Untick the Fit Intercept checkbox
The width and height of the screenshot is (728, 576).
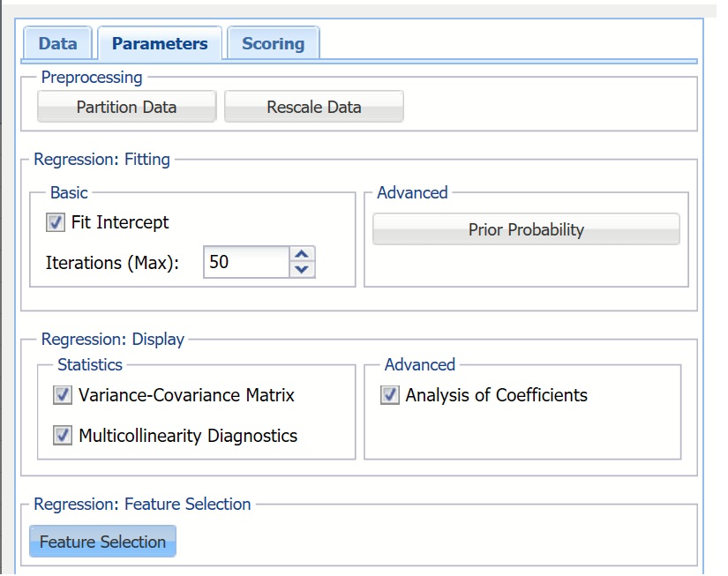point(56,222)
